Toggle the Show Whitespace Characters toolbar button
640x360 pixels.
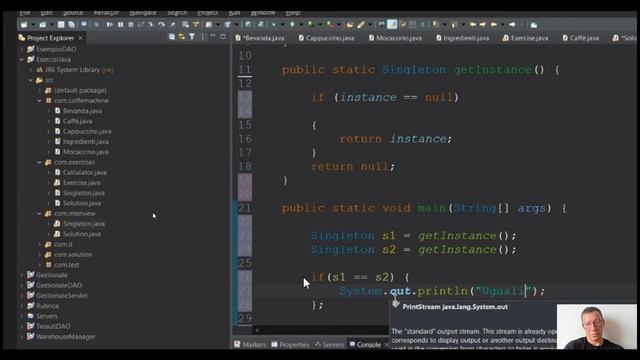click(423, 25)
